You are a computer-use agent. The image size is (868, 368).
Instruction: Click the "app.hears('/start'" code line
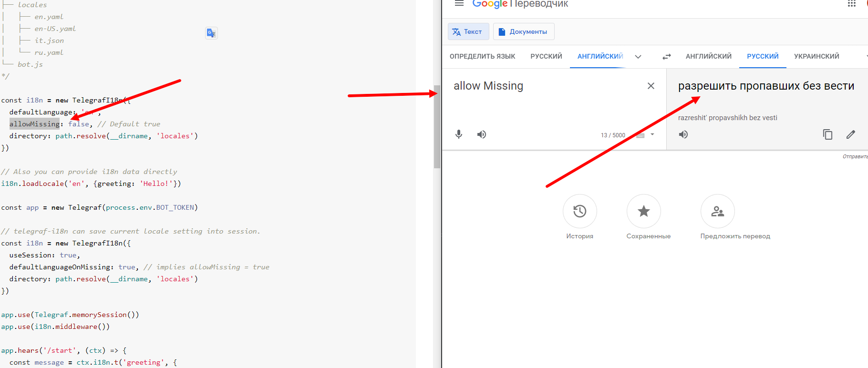point(63,350)
